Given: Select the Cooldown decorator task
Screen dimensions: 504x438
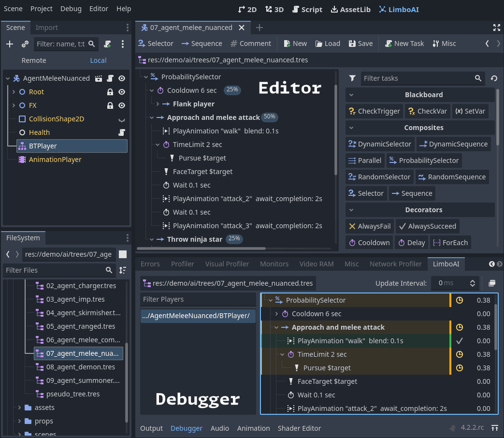Looking at the screenshot, I should 369,242.
